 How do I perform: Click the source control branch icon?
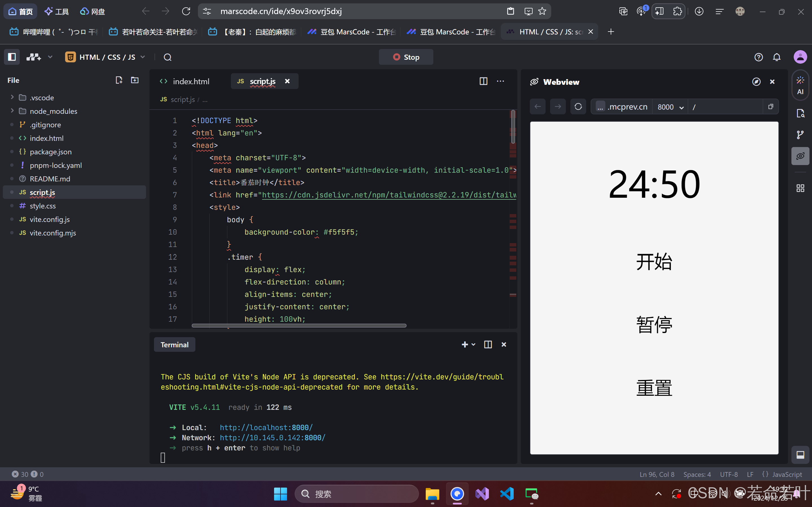pos(800,135)
